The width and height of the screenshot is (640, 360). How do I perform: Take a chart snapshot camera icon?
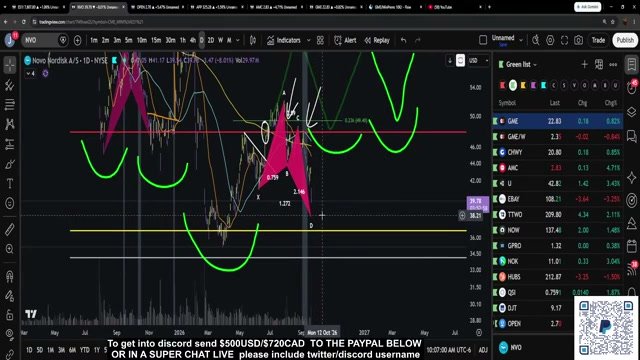pyautogui.click(x=579, y=40)
